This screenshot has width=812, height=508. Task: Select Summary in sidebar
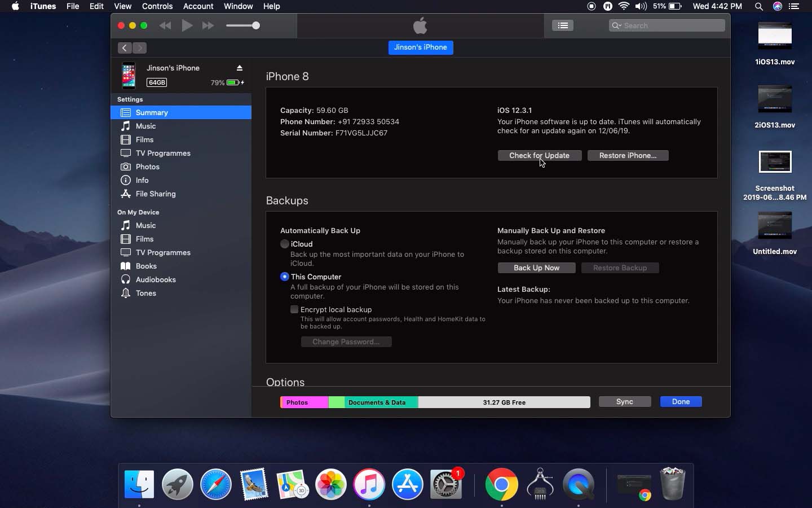[181, 112]
